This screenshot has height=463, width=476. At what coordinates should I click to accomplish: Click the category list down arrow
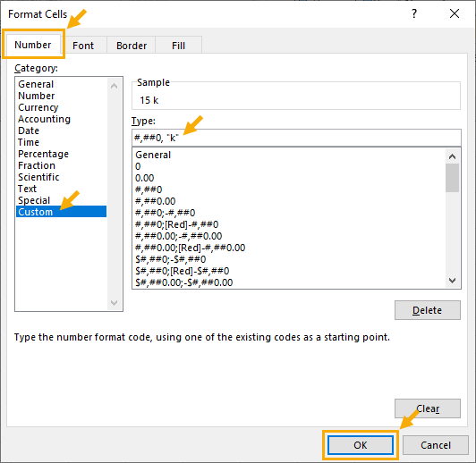pyautogui.click(x=115, y=302)
